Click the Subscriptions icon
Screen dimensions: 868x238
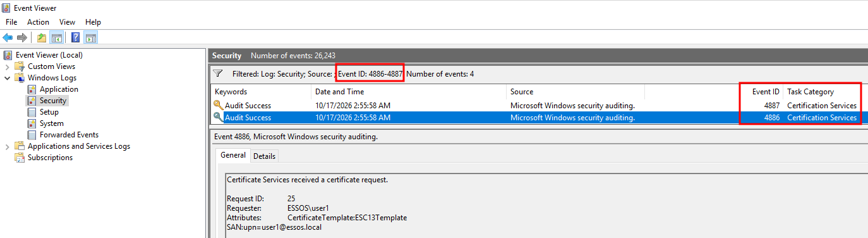pos(20,158)
